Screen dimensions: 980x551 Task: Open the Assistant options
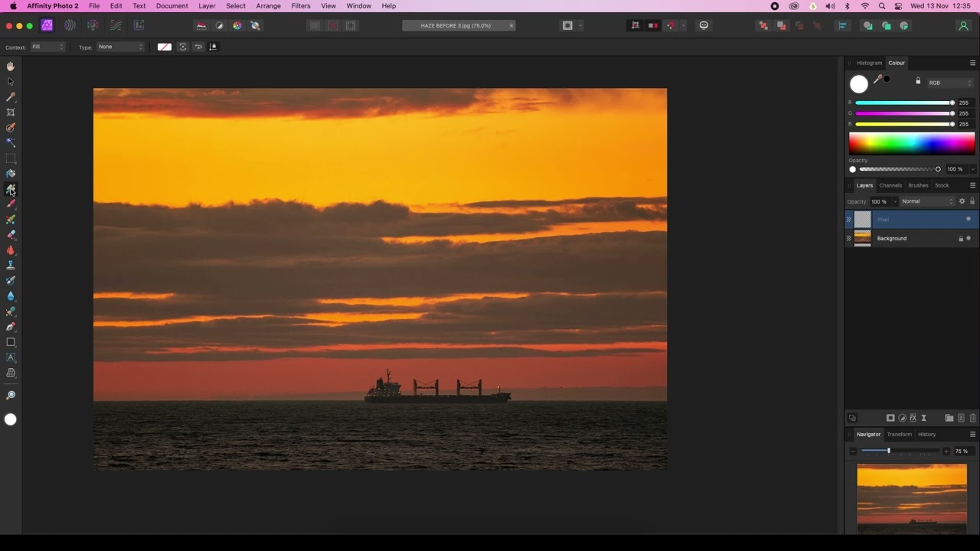point(704,25)
